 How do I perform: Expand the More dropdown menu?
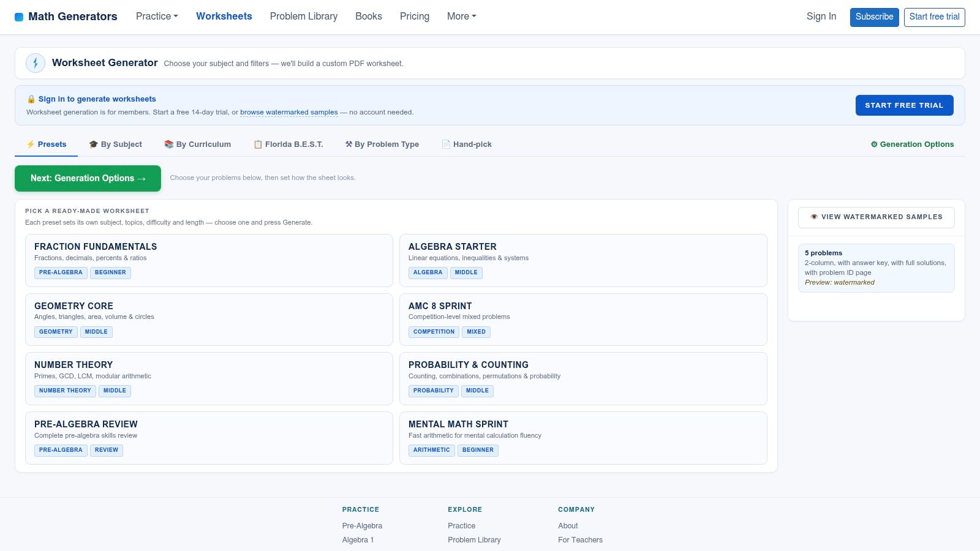pos(461,17)
